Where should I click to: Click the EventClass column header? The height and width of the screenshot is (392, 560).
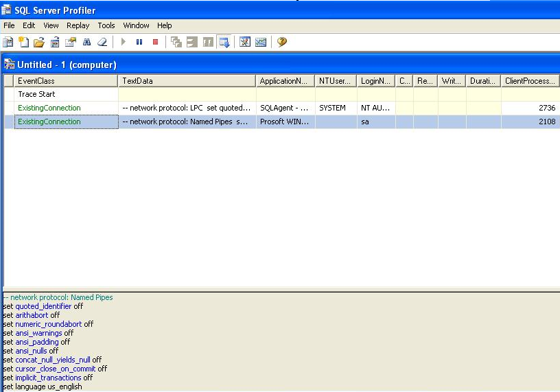tap(66, 81)
